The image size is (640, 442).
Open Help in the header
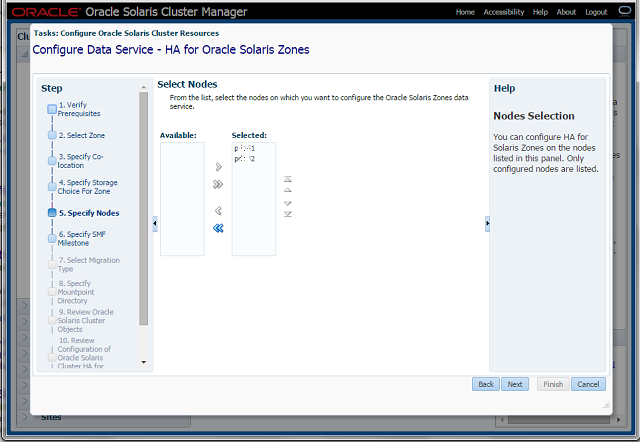pyautogui.click(x=540, y=12)
